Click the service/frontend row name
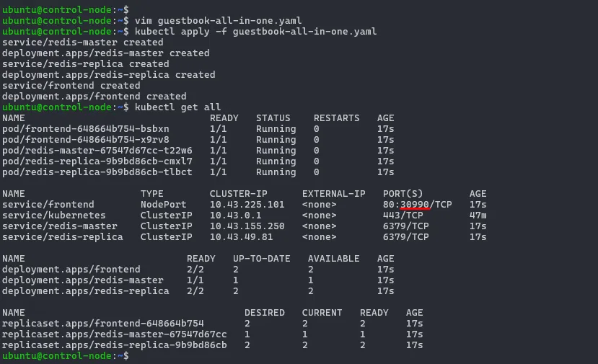Viewport: 598px width, 364px height. click(x=48, y=205)
